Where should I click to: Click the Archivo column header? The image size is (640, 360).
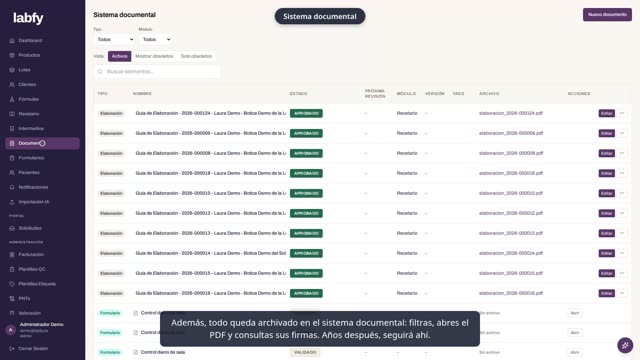(489, 94)
